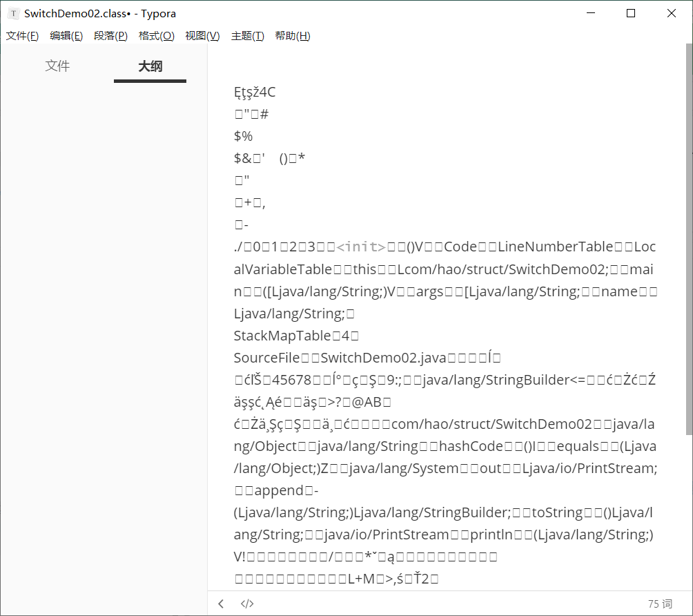The image size is (693, 616).
Task: Open the 主题(T) menu
Action: coord(248,36)
